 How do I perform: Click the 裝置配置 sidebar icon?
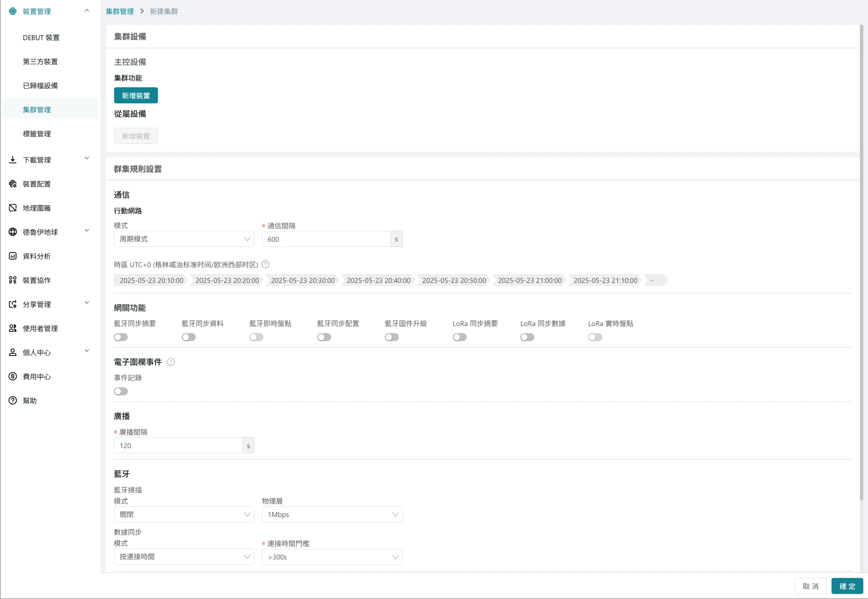(13, 184)
